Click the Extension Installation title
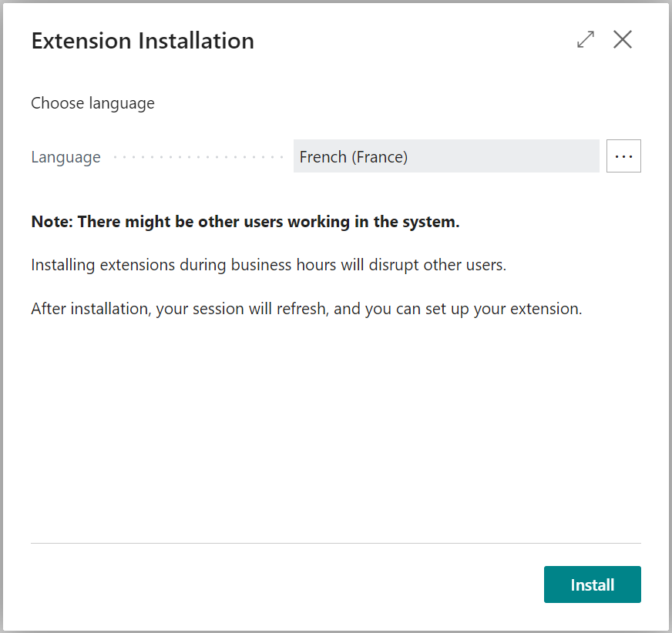The height and width of the screenshot is (633, 672). click(x=143, y=41)
